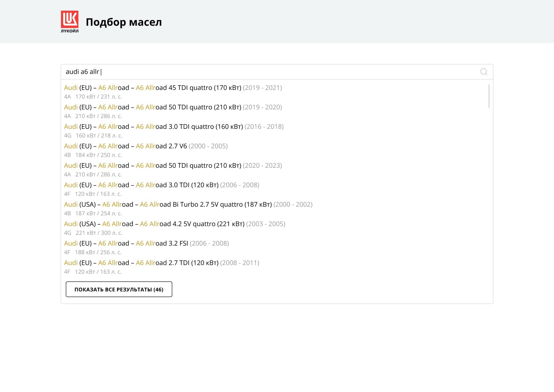This screenshot has width=554, height=392.
Task: Click the Lukoil logo icon
Action: [70, 21]
